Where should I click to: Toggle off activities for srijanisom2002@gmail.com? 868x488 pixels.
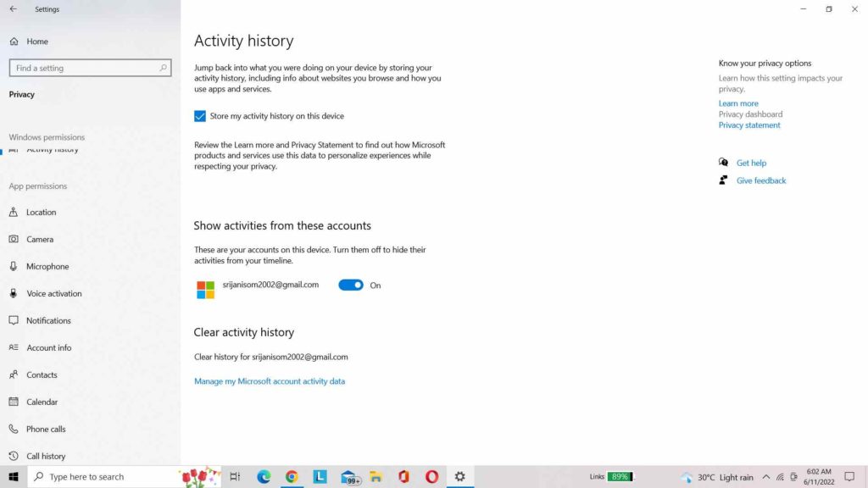pyautogui.click(x=350, y=285)
